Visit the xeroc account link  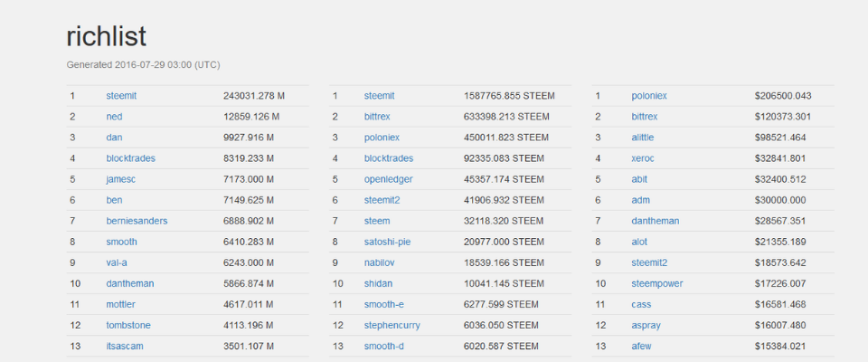(643, 158)
